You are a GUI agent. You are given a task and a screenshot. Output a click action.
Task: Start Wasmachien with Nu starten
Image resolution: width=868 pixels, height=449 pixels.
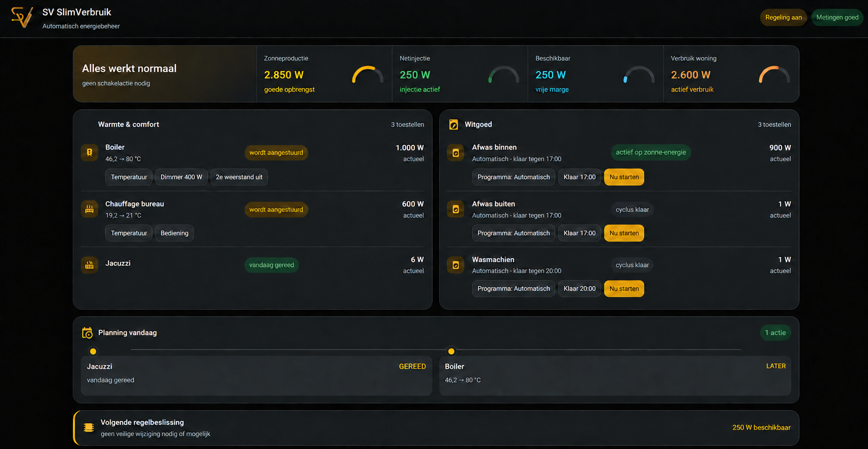coord(624,289)
